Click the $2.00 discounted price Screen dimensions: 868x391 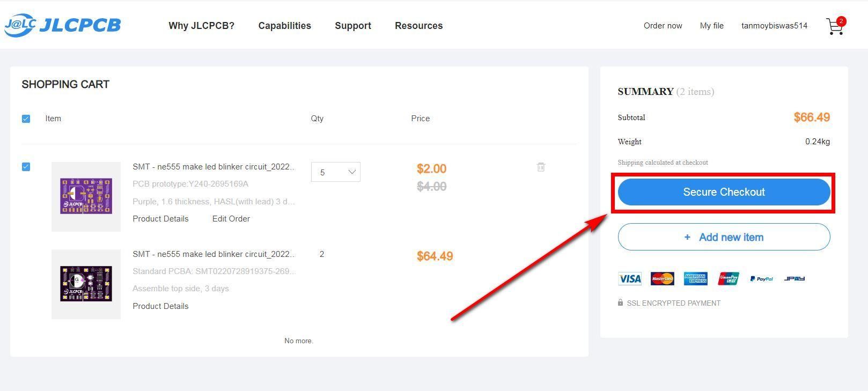click(432, 169)
